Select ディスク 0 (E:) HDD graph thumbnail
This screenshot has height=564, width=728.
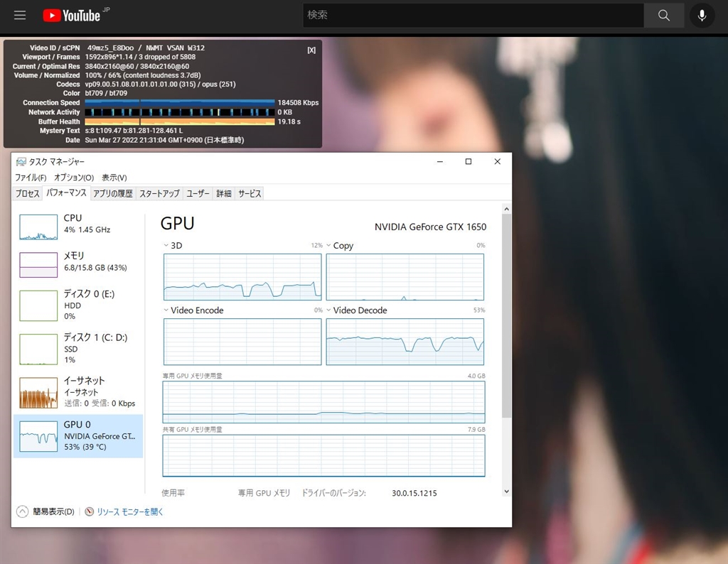click(38, 305)
